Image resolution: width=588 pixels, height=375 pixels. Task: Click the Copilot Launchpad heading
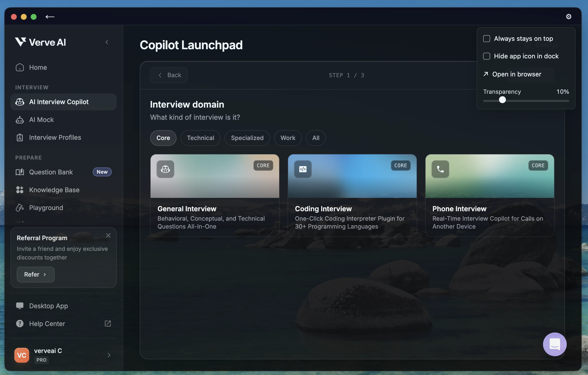tap(191, 45)
